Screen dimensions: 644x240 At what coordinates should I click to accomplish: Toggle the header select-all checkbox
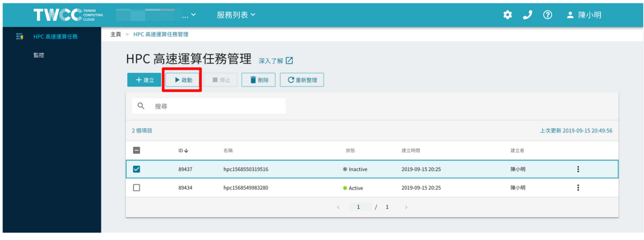coord(136,151)
